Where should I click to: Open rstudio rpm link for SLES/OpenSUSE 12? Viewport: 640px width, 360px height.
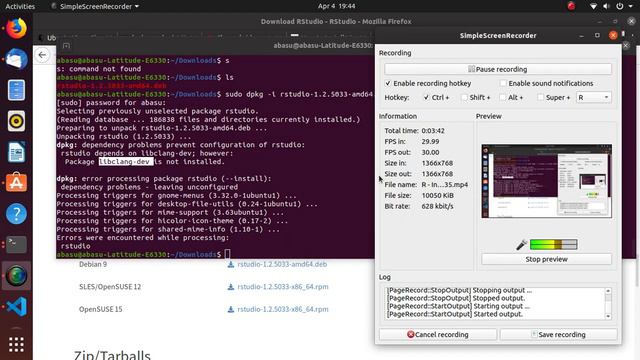click(x=283, y=287)
